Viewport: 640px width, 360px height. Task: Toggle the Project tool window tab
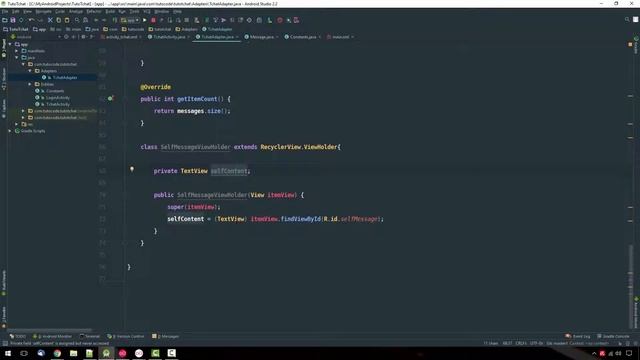point(4,49)
